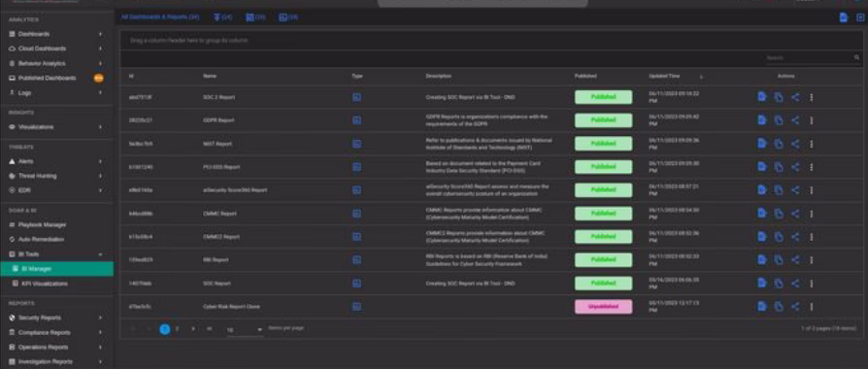The image size is (868, 369).
Task: Copy the SOC 2 Report using clone icon
Action: (779, 97)
